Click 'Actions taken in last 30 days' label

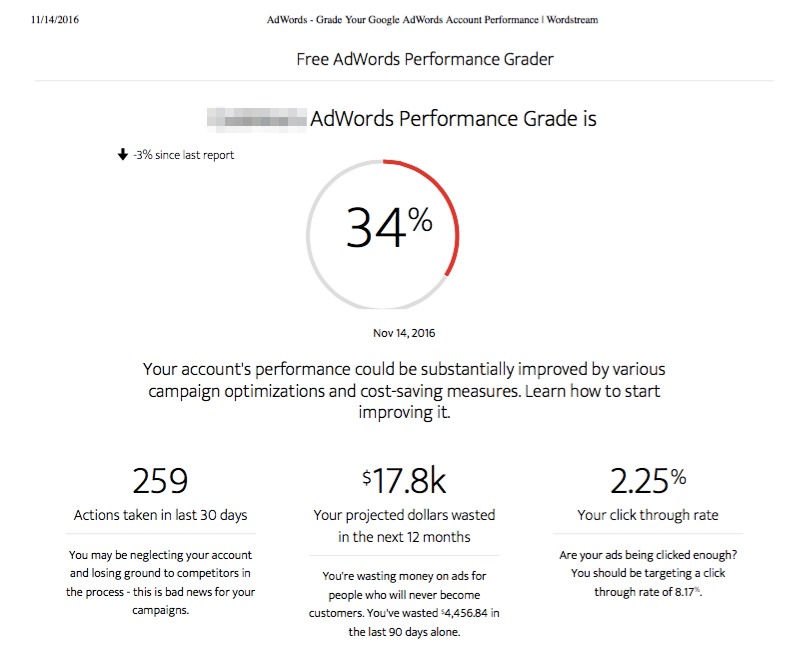click(160, 515)
